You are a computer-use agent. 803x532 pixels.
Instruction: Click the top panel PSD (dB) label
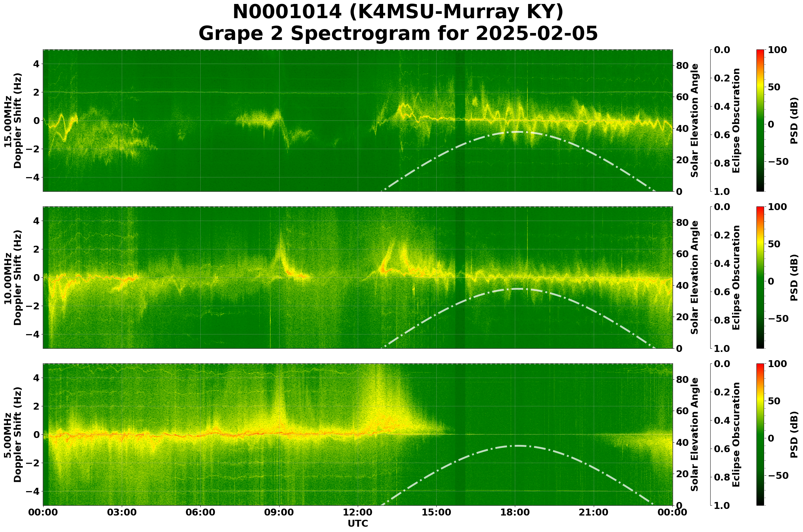click(794, 121)
